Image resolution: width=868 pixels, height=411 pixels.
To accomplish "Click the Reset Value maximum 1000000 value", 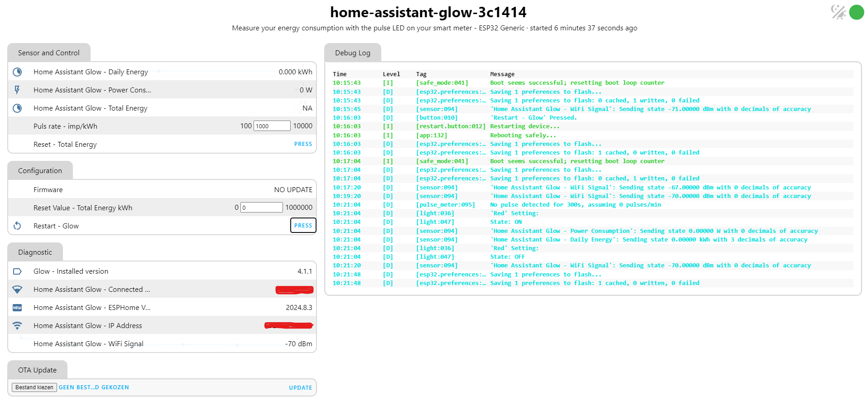I will [x=299, y=208].
